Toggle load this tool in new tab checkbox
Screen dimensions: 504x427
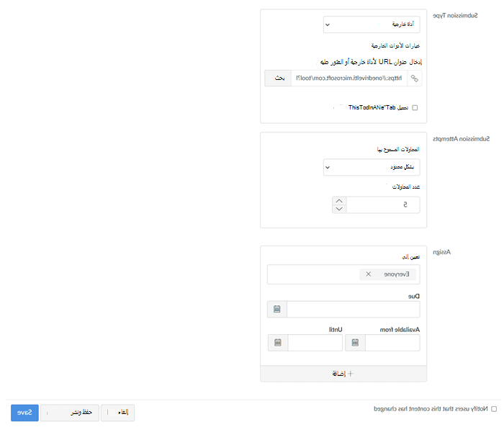(x=415, y=108)
